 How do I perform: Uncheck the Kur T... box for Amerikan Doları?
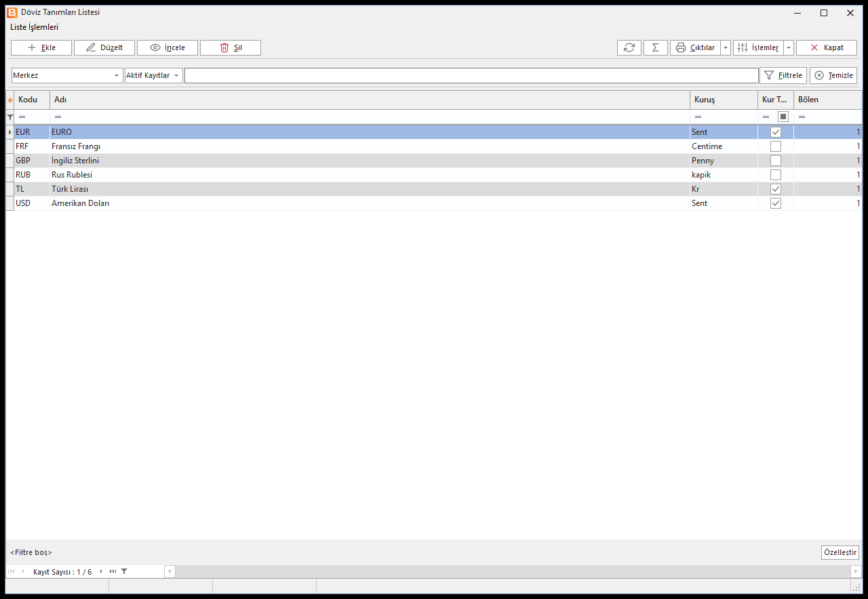coord(776,203)
